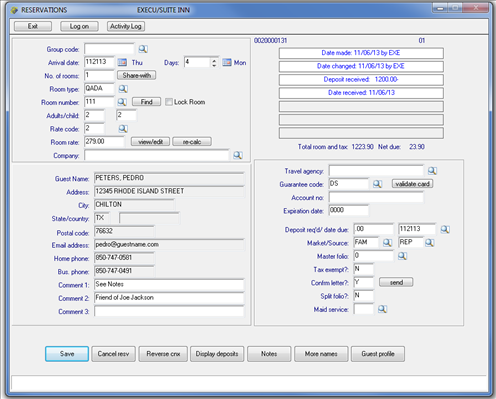This screenshot has width=496, height=399.
Task: Click the Comment 1 field See Notes
Action: (169, 285)
